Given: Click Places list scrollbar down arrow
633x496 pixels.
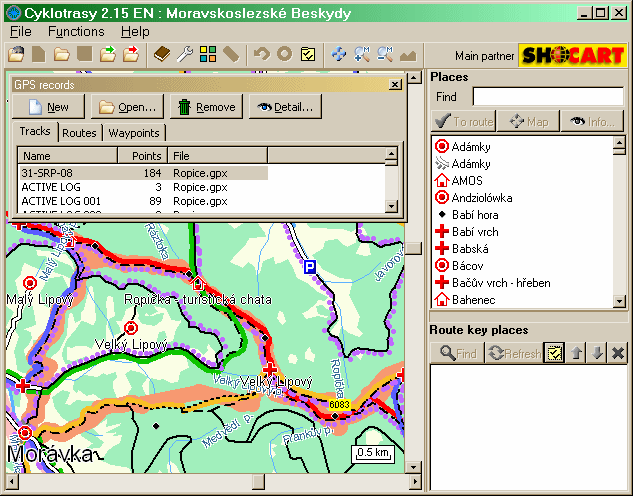Looking at the screenshot, I should click(618, 301).
